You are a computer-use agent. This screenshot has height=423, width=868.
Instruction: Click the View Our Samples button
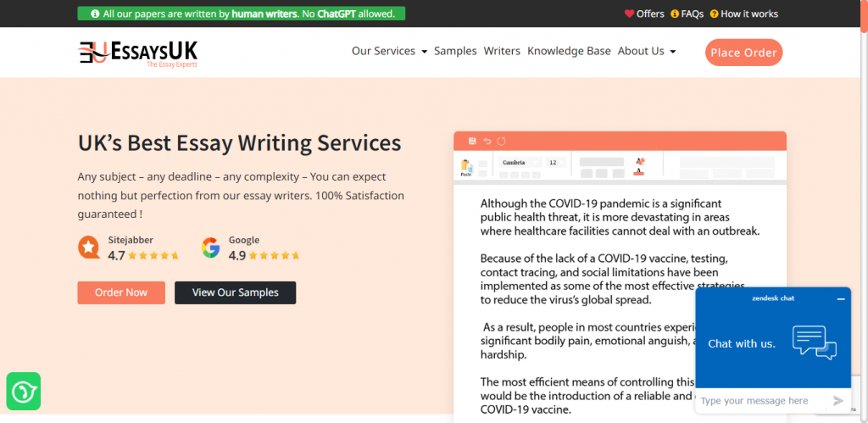pyautogui.click(x=236, y=292)
